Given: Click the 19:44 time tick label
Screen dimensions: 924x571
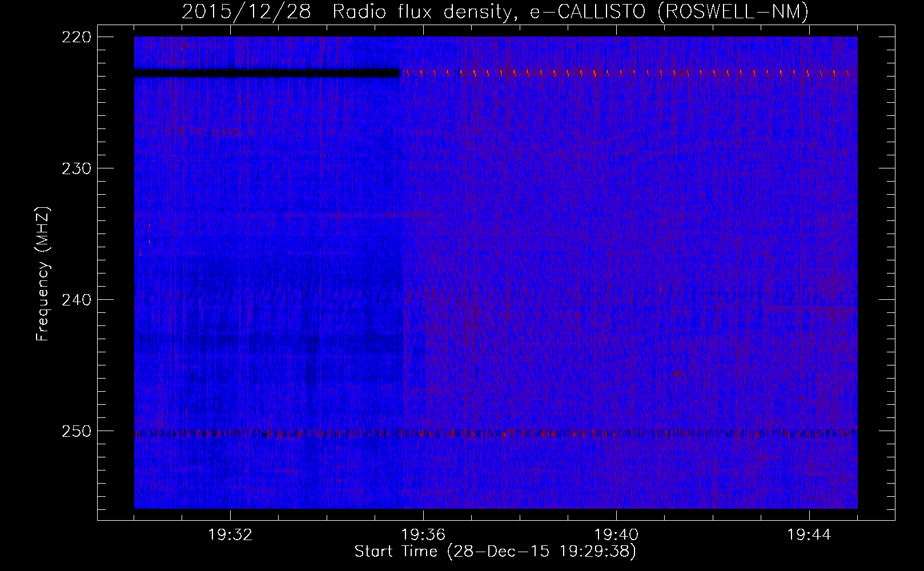Looking at the screenshot, I should (x=809, y=535).
